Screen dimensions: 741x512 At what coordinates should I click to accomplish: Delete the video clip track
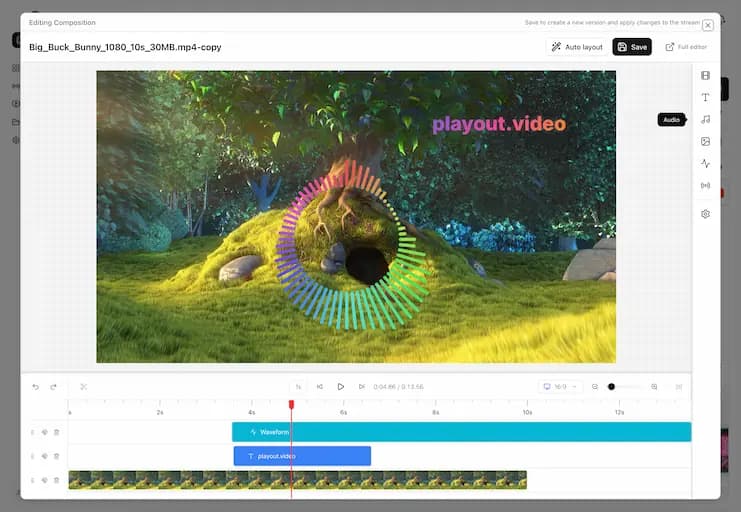(56, 480)
